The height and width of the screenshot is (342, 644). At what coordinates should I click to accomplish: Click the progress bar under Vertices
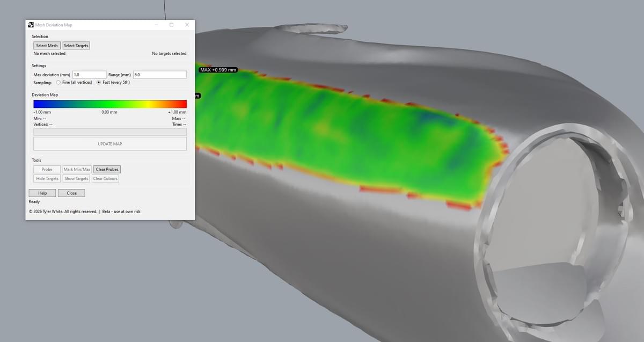coord(110,132)
